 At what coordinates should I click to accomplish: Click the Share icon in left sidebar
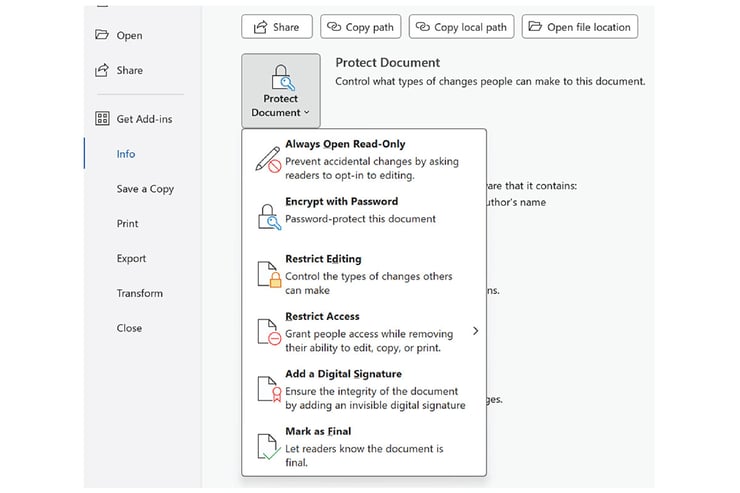pos(102,70)
